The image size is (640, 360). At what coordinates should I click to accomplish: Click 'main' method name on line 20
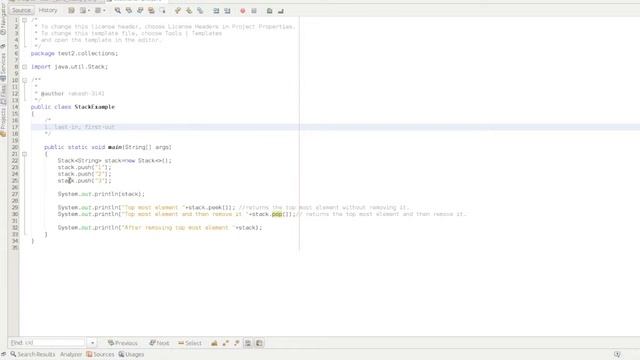click(x=115, y=147)
